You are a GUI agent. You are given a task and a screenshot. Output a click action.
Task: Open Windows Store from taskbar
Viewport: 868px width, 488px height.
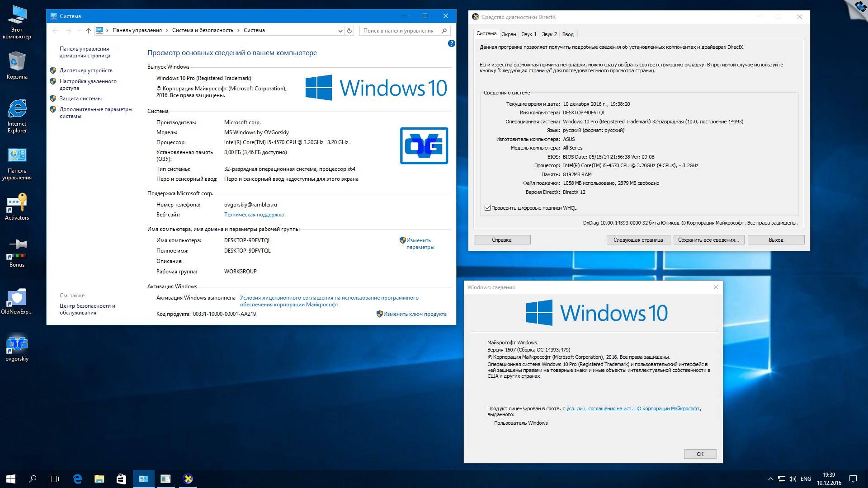coord(121,479)
